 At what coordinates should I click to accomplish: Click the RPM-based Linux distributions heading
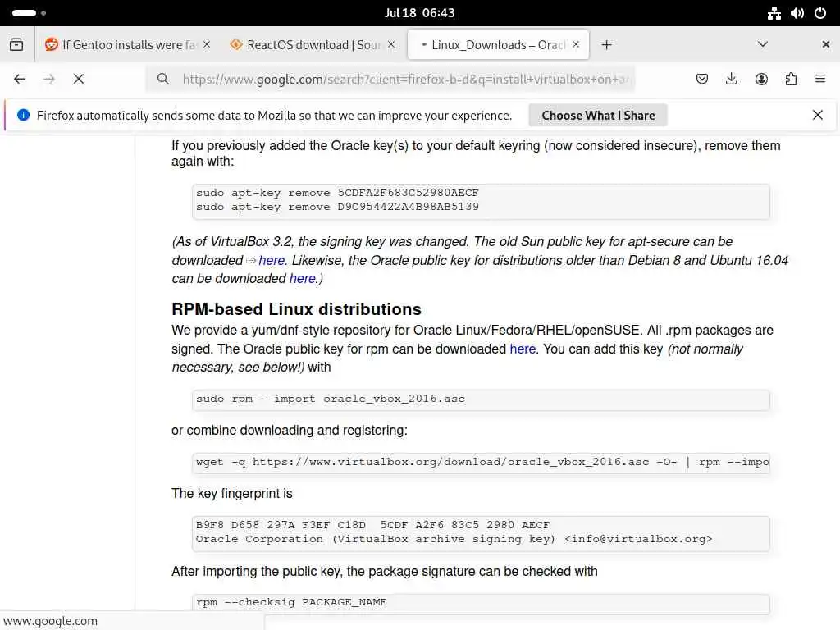[296, 309]
